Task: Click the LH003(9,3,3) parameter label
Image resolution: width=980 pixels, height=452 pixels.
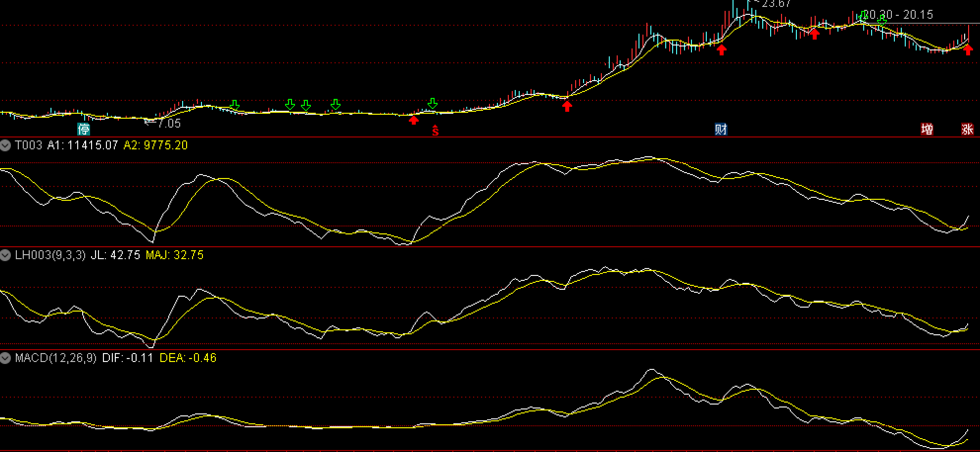Action: pos(50,255)
